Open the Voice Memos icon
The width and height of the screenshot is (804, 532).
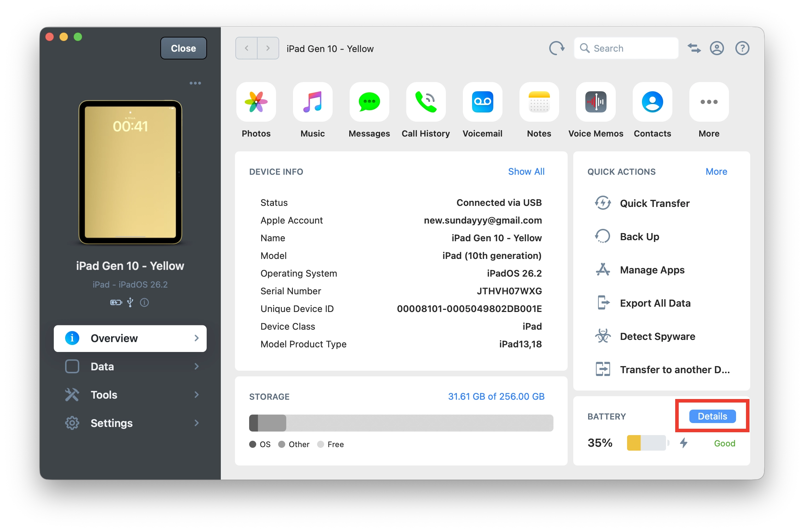[596, 102]
